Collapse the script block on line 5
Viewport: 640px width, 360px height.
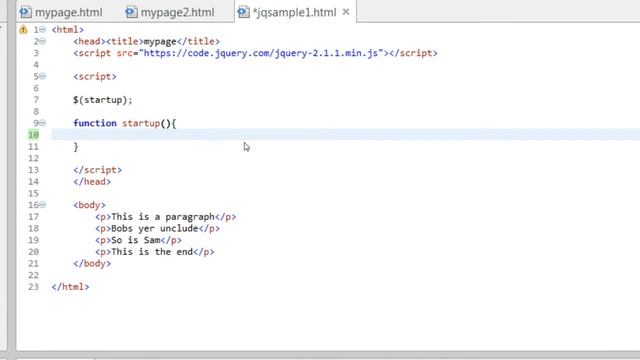point(42,76)
